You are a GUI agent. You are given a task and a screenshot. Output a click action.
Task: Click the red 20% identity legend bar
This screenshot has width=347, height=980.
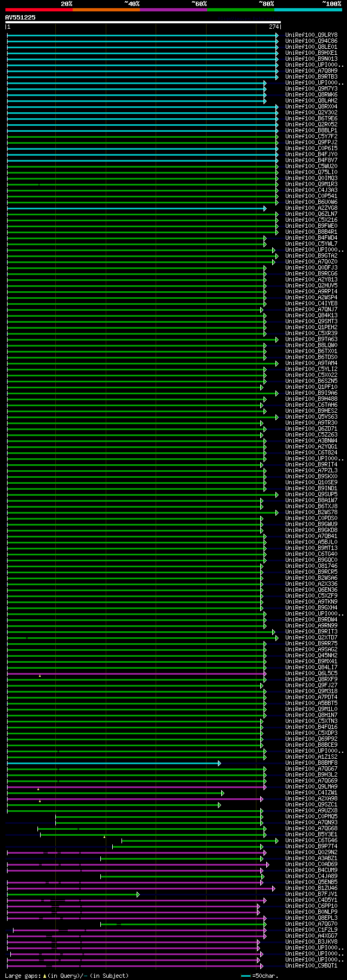[38, 10]
